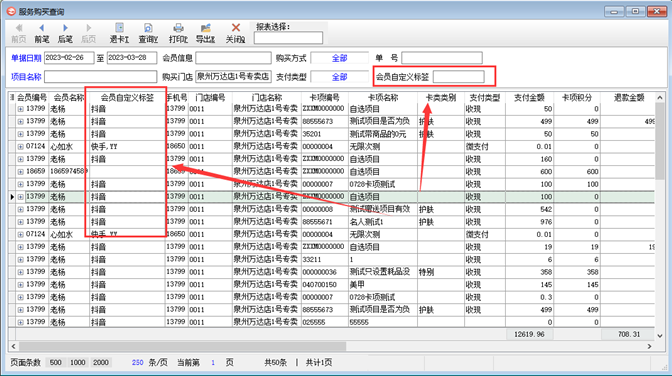Focus the 单号 order number field
The width and height of the screenshot is (672, 376).
click(x=442, y=58)
